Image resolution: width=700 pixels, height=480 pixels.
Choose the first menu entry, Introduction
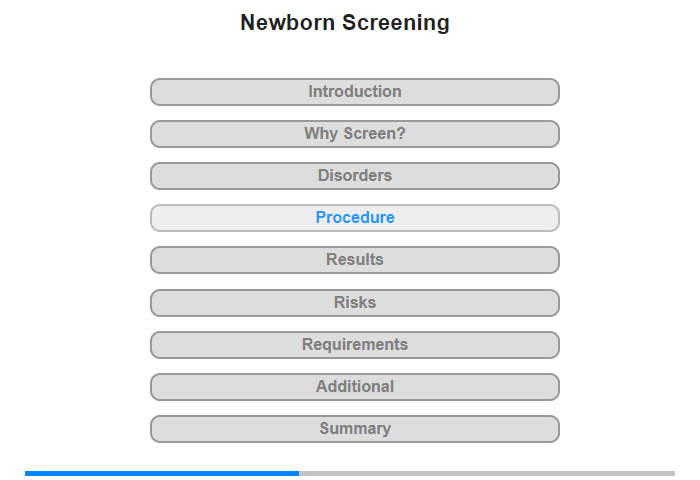tap(355, 92)
